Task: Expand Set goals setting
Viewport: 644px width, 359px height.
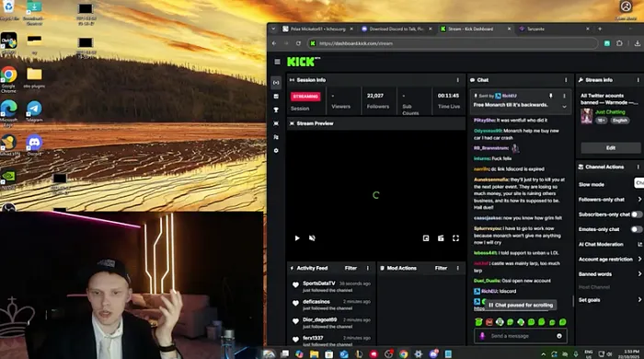Action: click(x=639, y=300)
